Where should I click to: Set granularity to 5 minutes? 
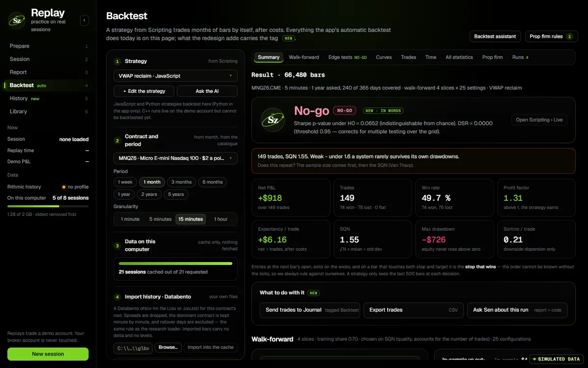pos(161,219)
